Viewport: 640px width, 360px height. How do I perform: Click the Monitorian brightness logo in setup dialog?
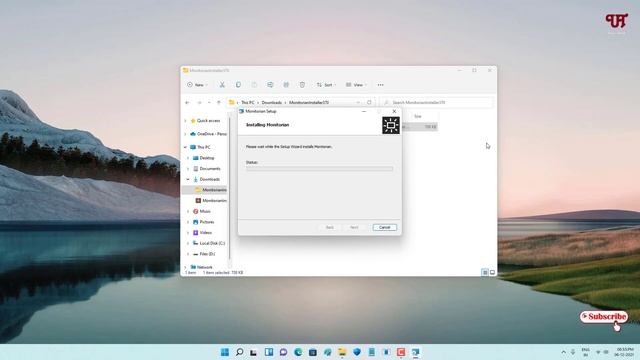(391, 125)
